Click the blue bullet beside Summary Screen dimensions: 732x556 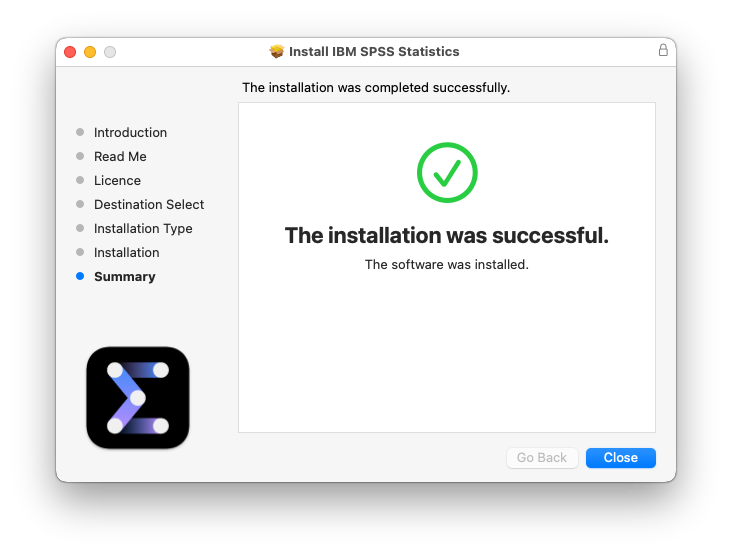coord(80,276)
